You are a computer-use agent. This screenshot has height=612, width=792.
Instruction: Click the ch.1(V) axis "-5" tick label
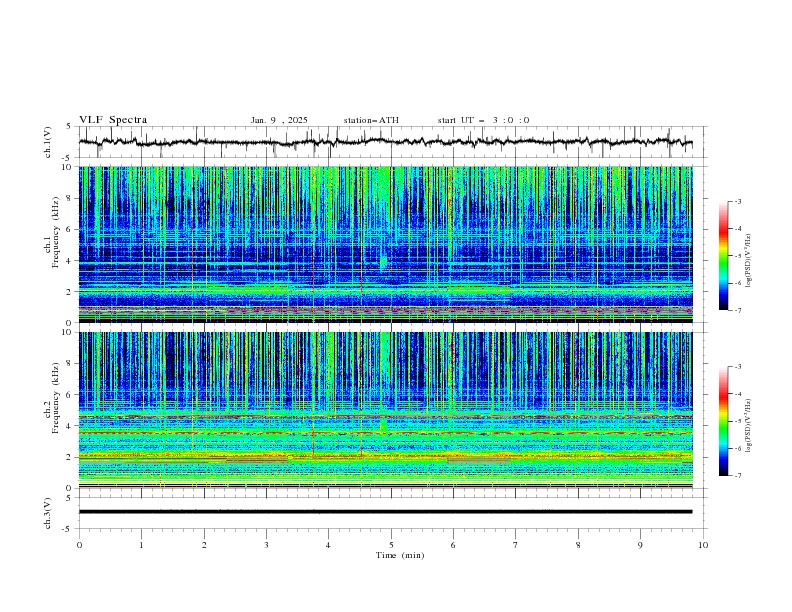[x=68, y=158]
